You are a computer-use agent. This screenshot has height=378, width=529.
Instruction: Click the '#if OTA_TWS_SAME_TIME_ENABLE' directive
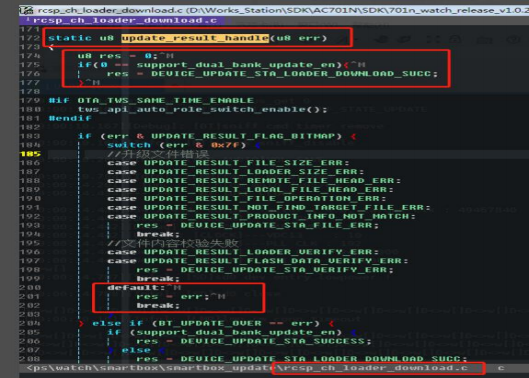coord(151,100)
